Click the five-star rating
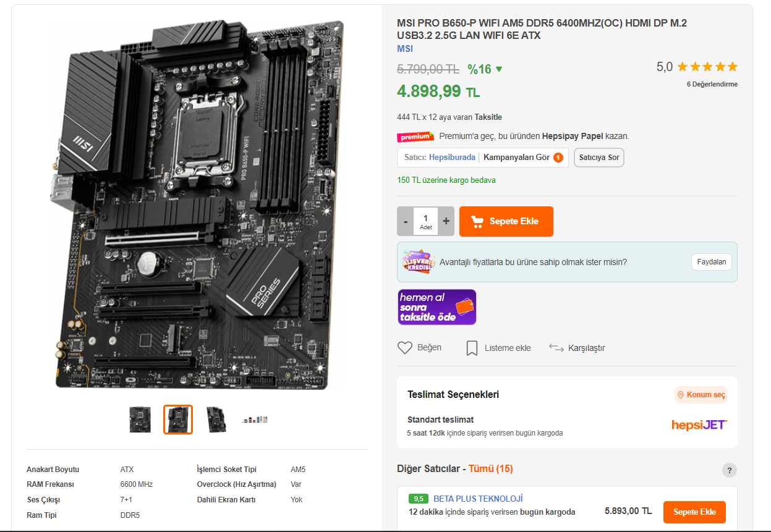 click(707, 67)
